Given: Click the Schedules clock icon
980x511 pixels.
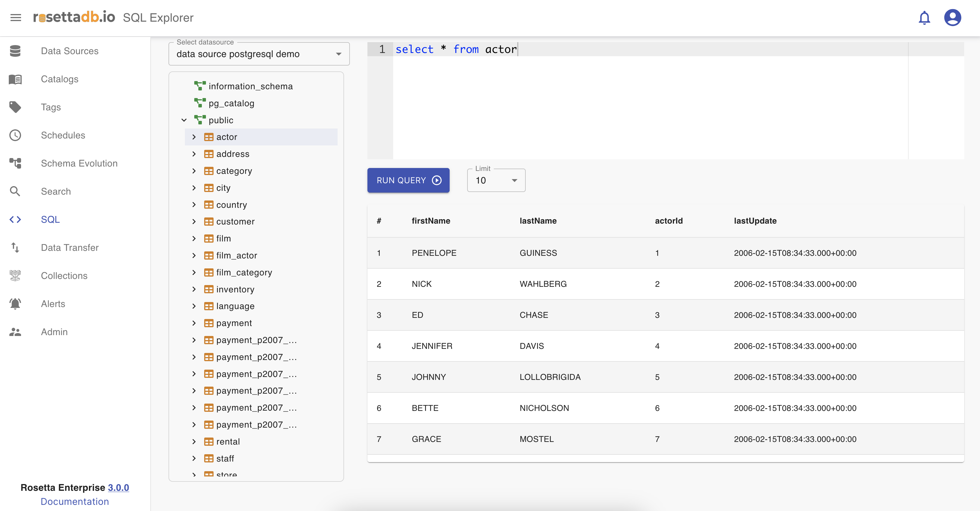Looking at the screenshot, I should click(x=15, y=136).
